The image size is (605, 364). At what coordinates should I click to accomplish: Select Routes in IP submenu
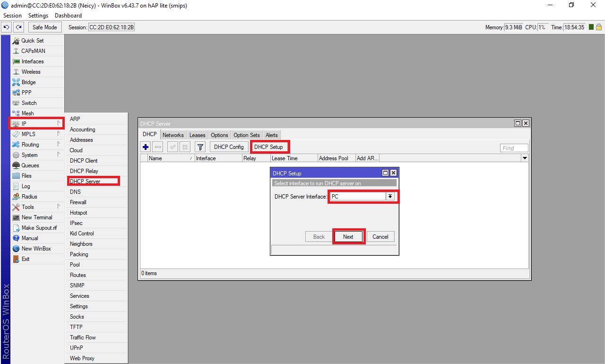[x=96, y=275]
